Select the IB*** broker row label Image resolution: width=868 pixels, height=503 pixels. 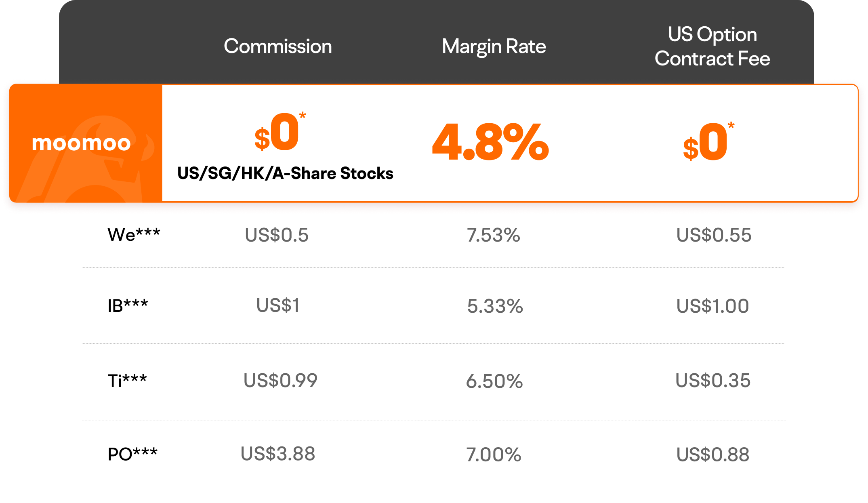(128, 306)
